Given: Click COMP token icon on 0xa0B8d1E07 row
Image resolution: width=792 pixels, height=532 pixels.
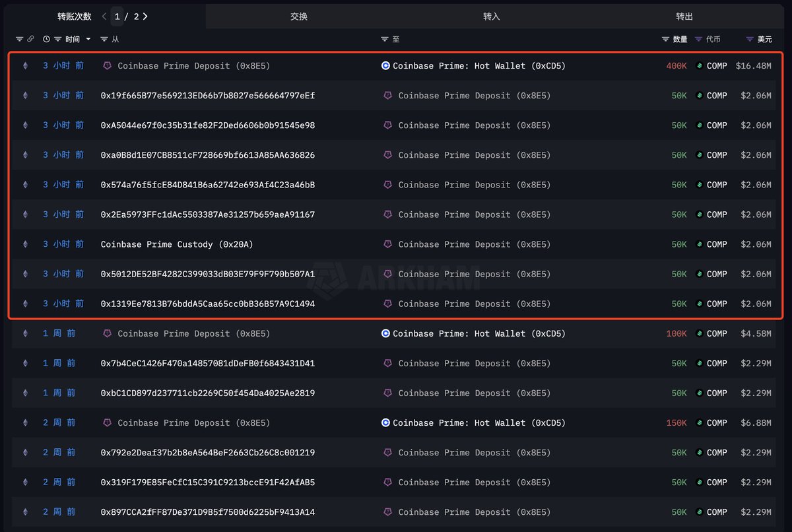Looking at the screenshot, I should [700, 155].
